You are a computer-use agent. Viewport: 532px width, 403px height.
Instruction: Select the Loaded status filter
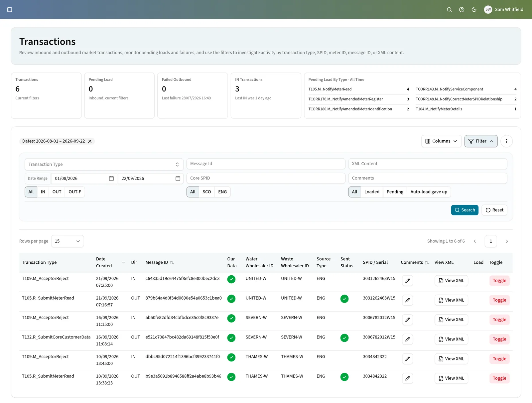click(372, 192)
